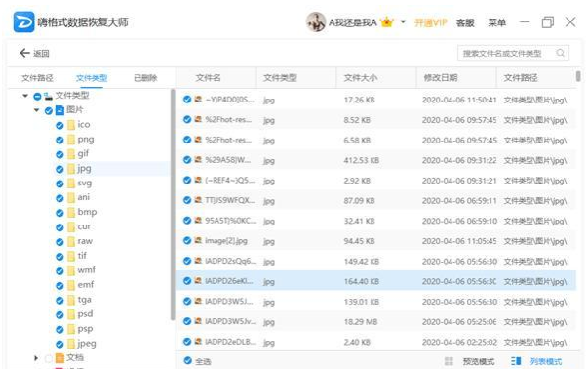Open the 客服 button
Screen dimensions: 588x369
[x=465, y=22]
